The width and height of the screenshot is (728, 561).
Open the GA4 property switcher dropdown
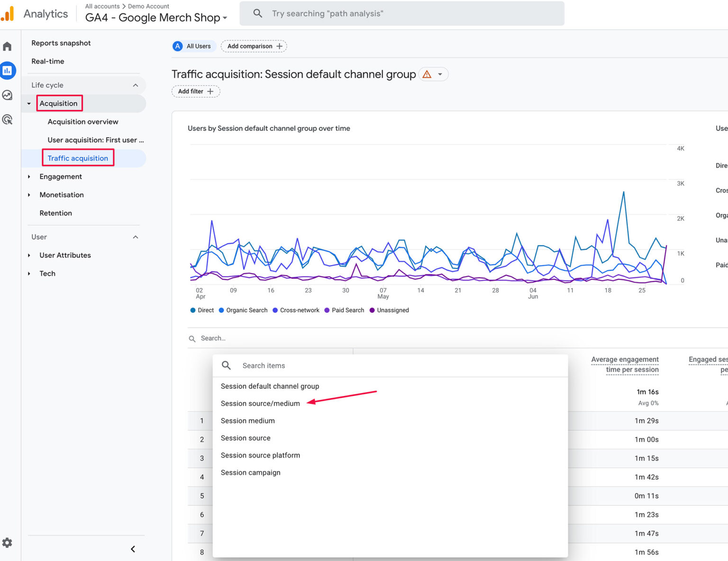click(x=225, y=18)
